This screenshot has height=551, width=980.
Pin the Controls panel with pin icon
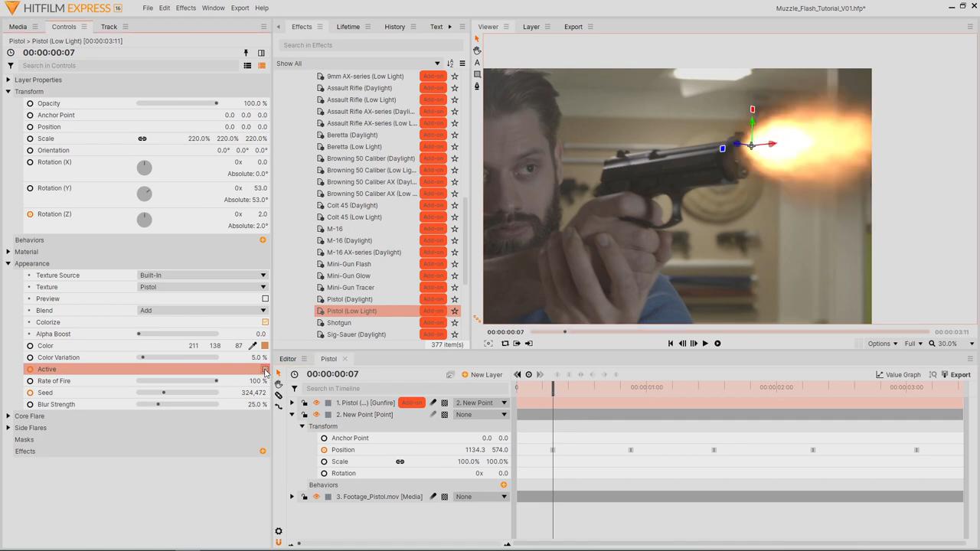[246, 53]
